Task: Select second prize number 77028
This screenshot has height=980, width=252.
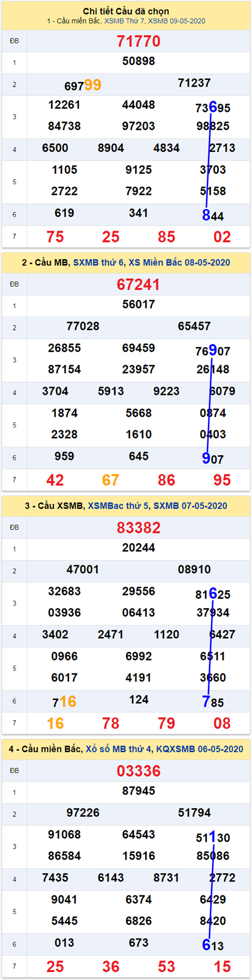Action: [x=83, y=326]
